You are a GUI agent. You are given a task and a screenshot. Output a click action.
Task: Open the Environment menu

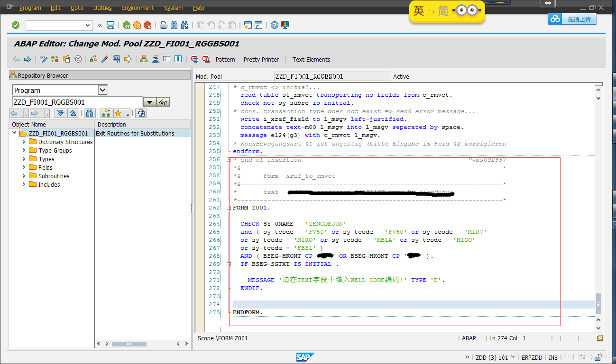click(138, 8)
